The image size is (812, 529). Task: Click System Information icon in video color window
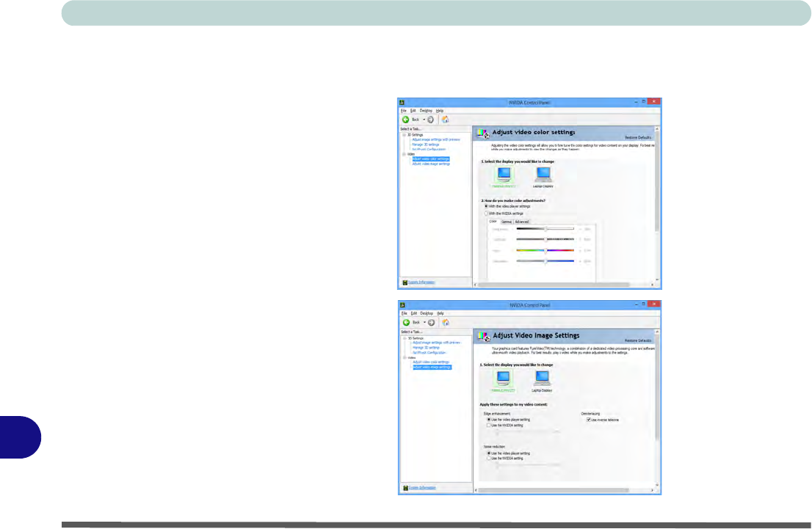405,282
